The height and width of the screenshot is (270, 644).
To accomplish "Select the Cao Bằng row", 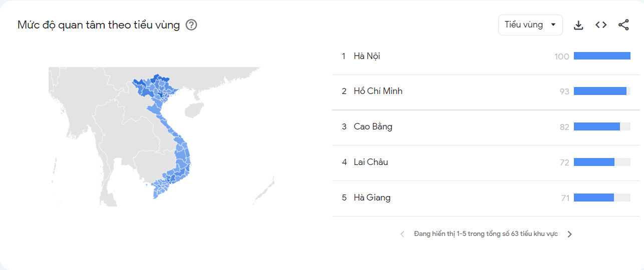I will (486, 127).
